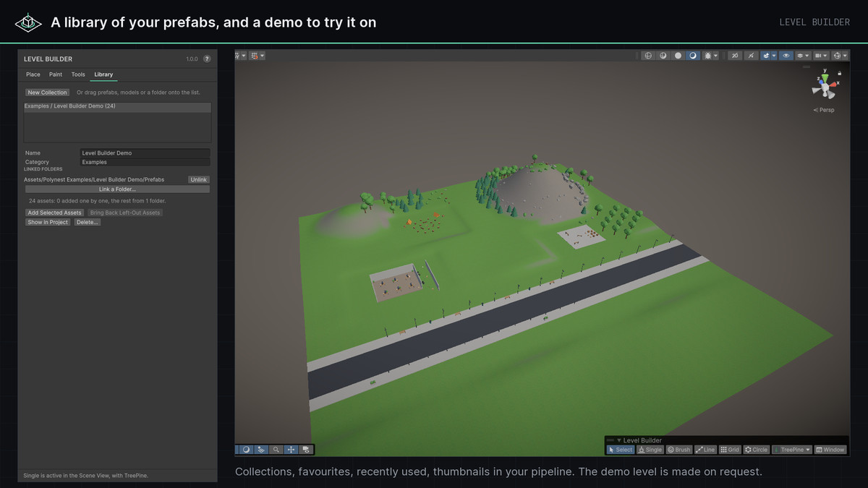This screenshot has height=488, width=868.
Task: Click the debug draw mode bug icon
Action: [707, 56]
